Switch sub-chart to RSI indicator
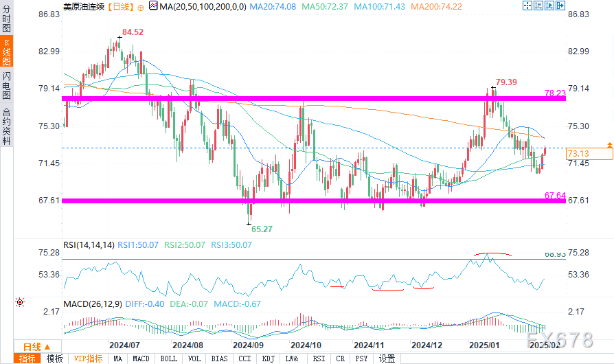The image size is (614, 364). pyautogui.click(x=319, y=359)
